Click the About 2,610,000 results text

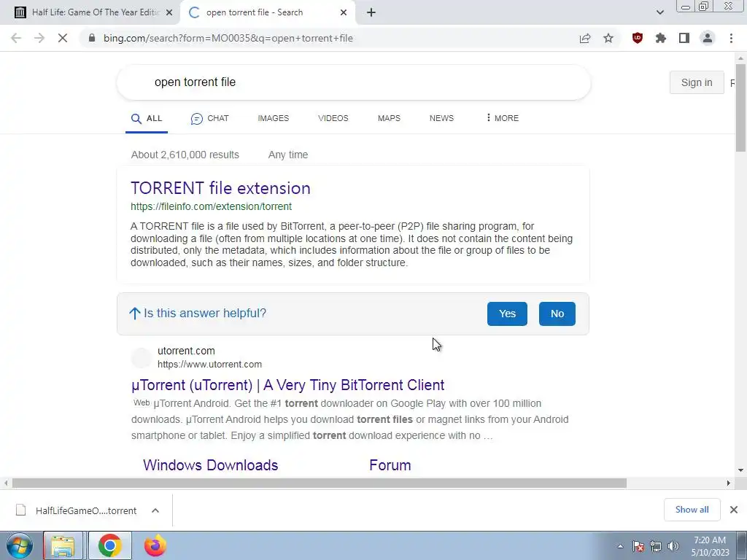click(x=185, y=155)
